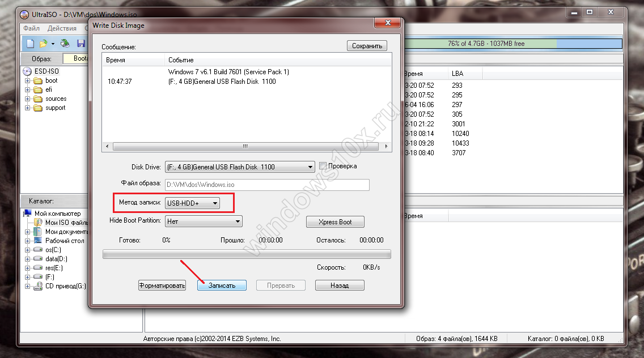Click the Xpress Boot button
Image resolution: width=644 pixels, height=358 pixels.
[335, 221]
